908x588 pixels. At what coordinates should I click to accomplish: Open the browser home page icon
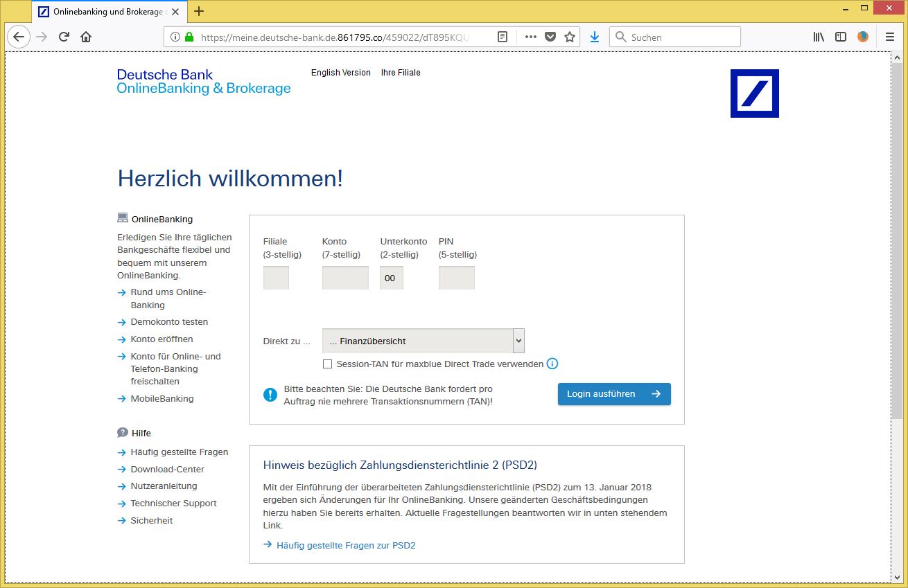click(86, 37)
